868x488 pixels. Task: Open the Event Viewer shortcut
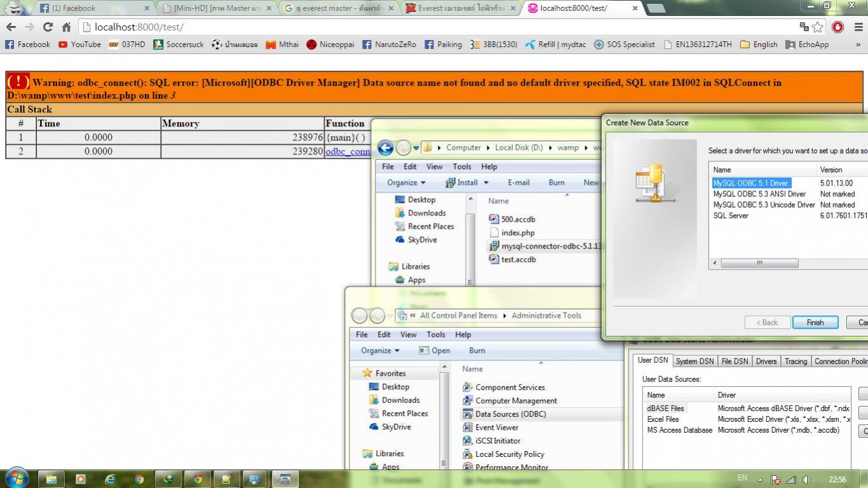pyautogui.click(x=491, y=427)
